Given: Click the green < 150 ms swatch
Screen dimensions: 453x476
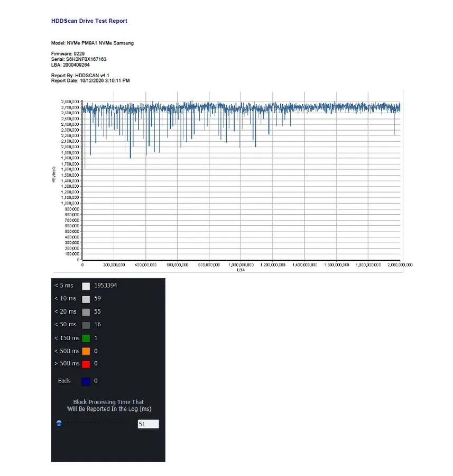Looking at the screenshot, I should tap(86, 338).
